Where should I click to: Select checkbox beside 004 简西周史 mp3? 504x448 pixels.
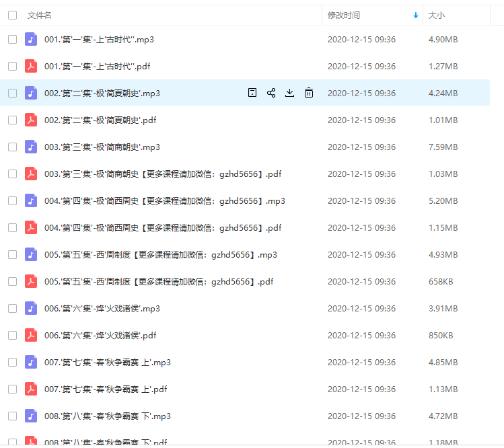12,200
